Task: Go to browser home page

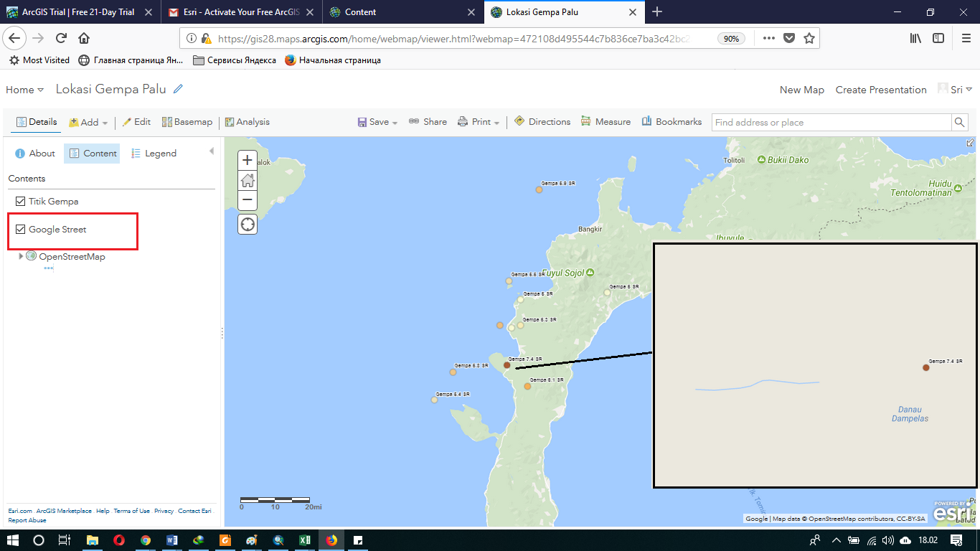Action: (84, 39)
